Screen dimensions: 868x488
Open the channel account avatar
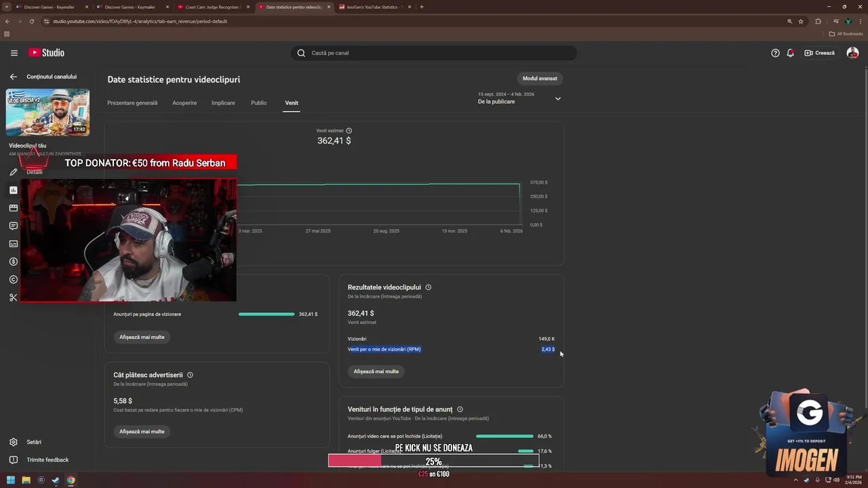pyautogui.click(x=852, y=53)
